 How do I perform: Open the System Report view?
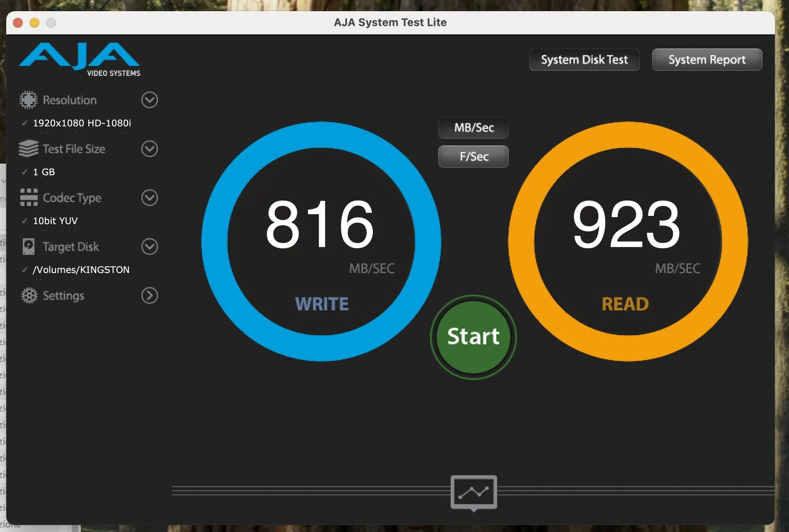point(706,59)
